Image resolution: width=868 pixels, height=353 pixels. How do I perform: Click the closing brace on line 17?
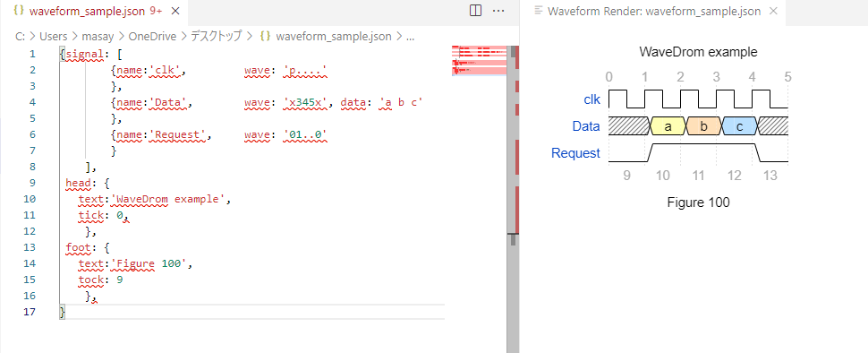(62, 312)
